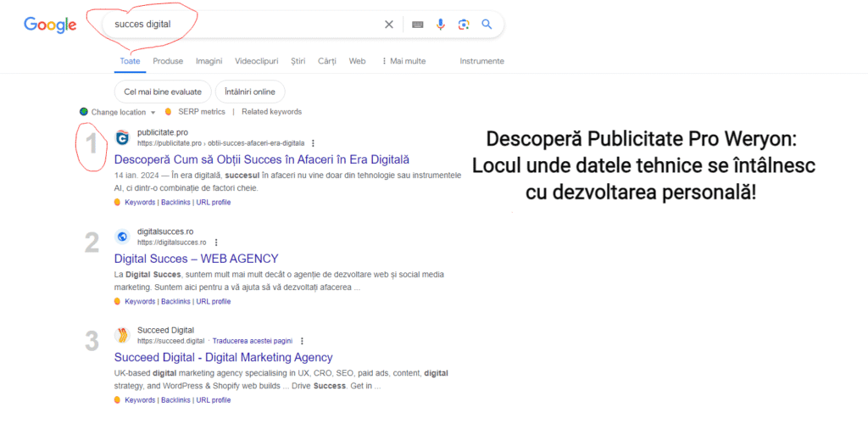Click the publicitate.pro favicon
Screen dimensions: 868x424
tap(122, 138)
